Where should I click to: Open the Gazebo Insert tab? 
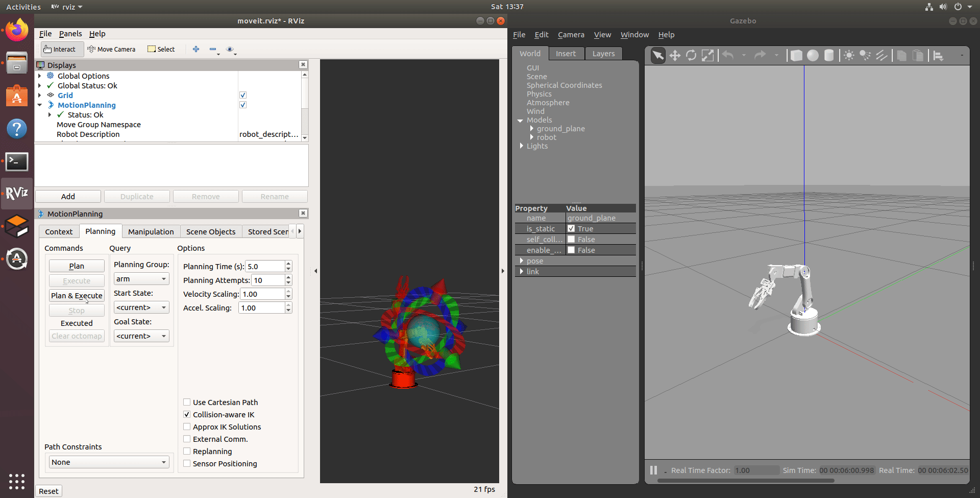click(566, 54)
